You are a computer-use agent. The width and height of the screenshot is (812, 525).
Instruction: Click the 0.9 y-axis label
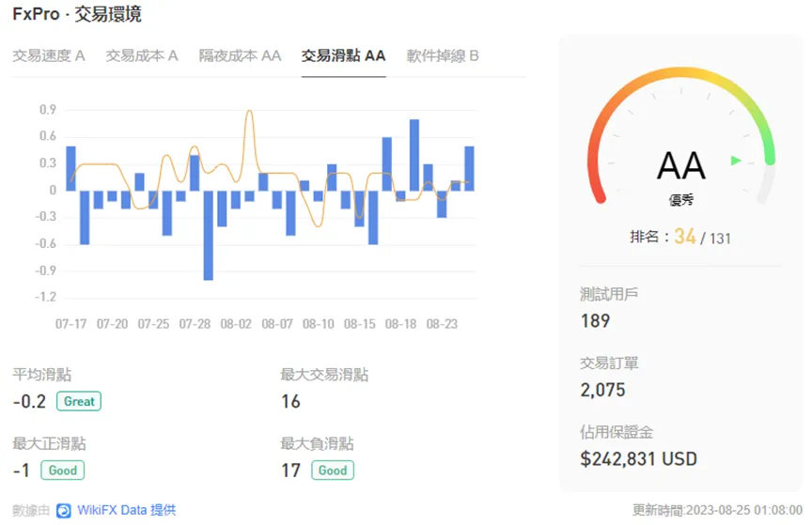pos(48,109)
